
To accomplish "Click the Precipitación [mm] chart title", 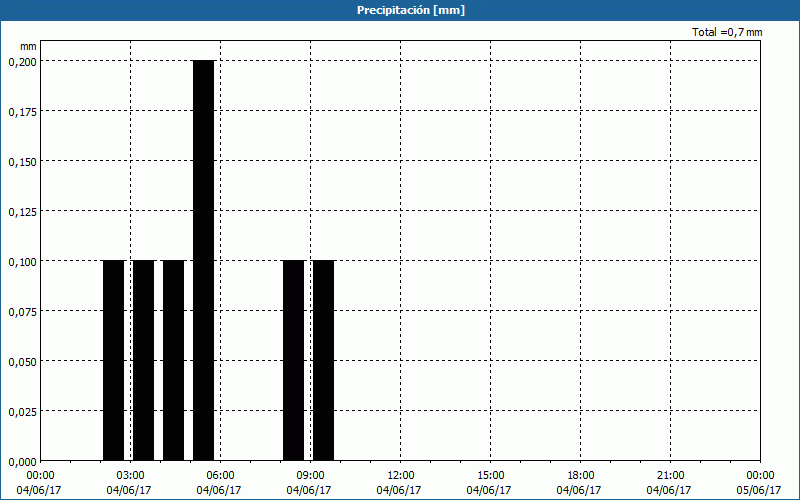I will (411, 10).
